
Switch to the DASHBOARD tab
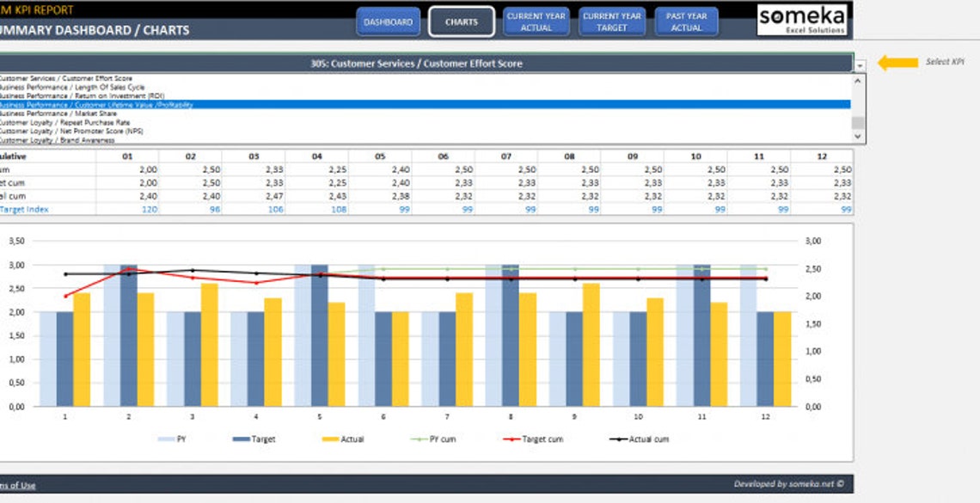(x=388, y=22)
